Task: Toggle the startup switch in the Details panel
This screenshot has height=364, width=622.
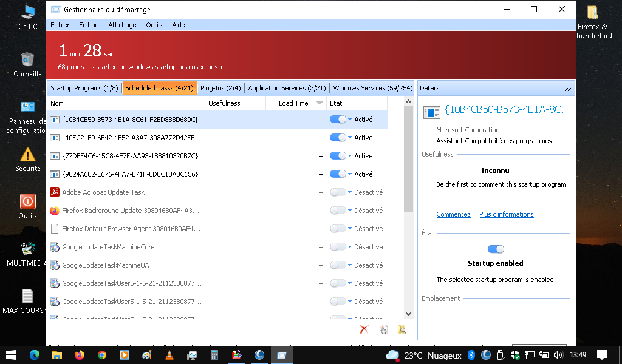Action: pos(496,249)
